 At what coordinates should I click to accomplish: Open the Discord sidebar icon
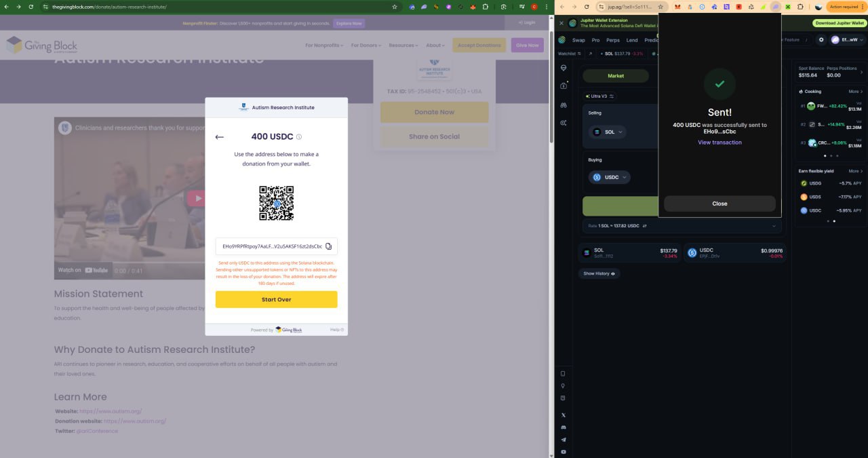click(x=563, y=427)
